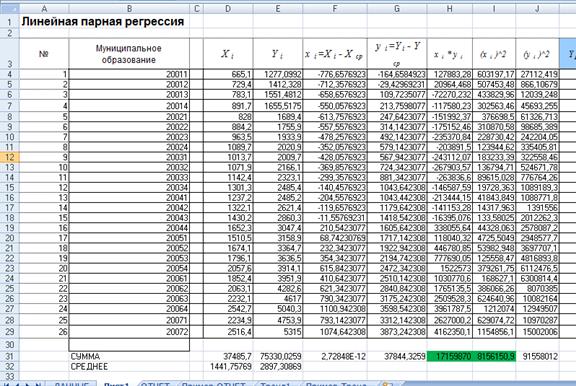Select column H header
Viewport: 576px width, 386px height.
[x=450, y=9]
